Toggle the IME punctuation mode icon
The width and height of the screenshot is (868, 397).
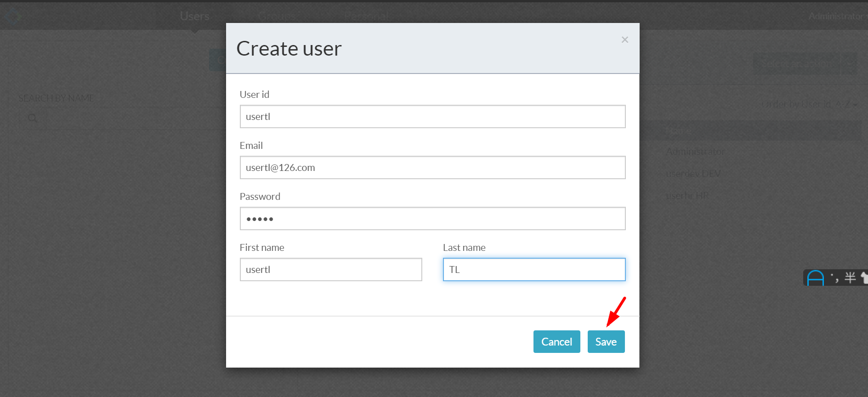(834, 278)
